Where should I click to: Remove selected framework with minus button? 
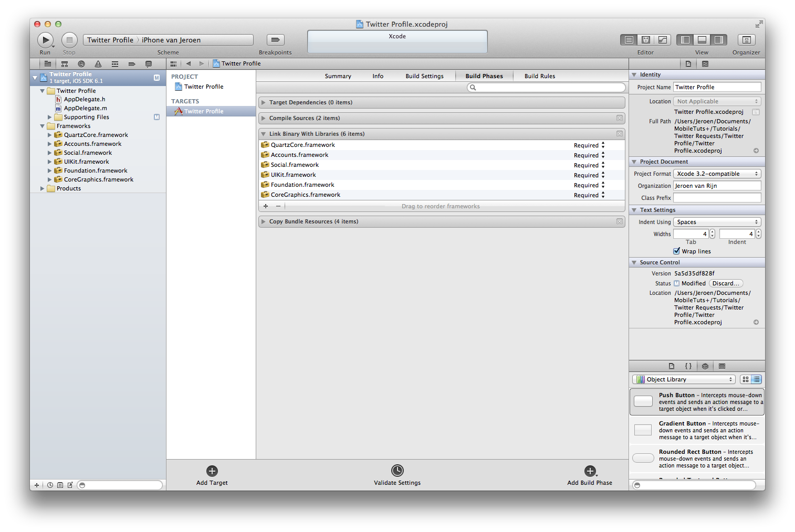[278, 206]
